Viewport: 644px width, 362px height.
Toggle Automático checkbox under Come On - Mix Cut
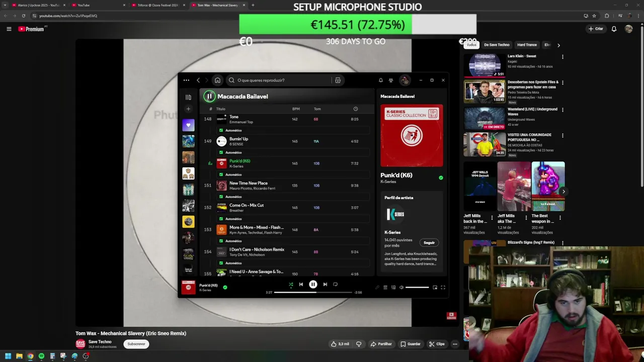point(221,219)
